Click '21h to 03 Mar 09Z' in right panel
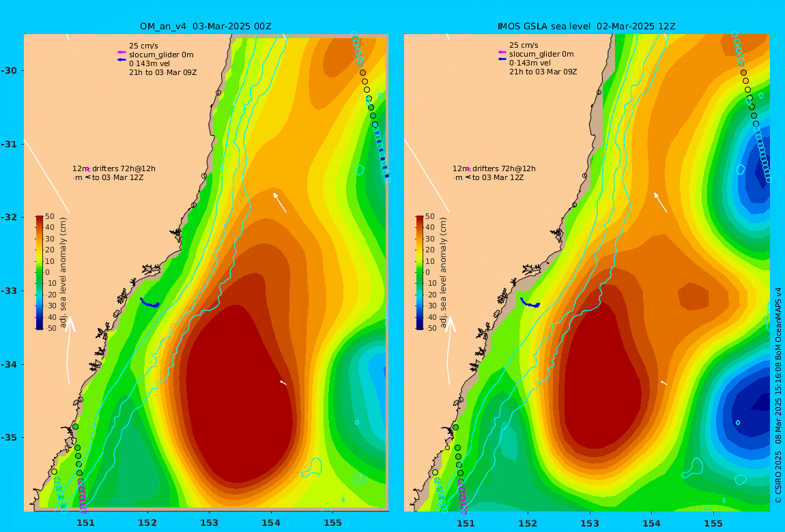785x532 pixels. tap(543, 72)
